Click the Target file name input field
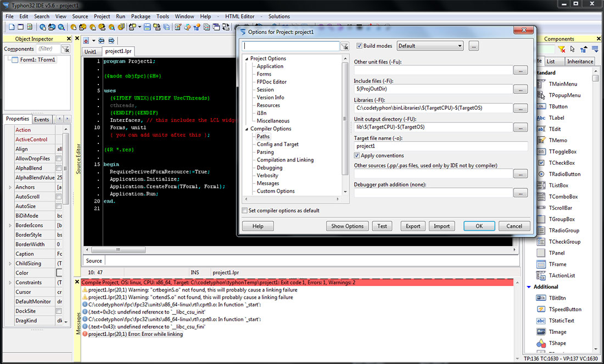This screenshot has height=364, width=604. point(441,147)
